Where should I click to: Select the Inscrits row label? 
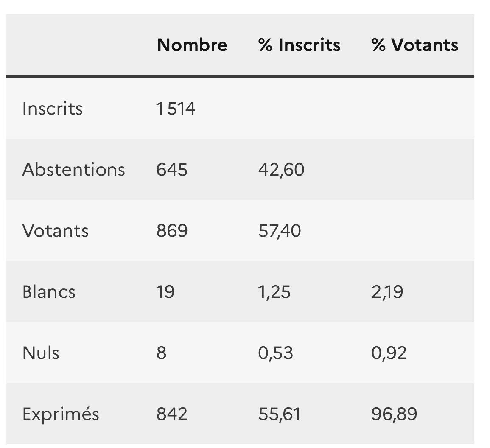tap(52, 109)
